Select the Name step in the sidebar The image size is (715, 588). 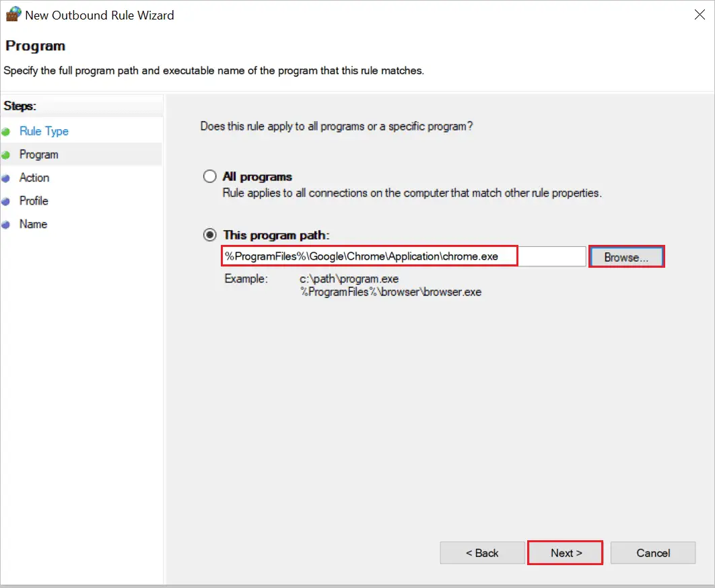tap(32, 224)
